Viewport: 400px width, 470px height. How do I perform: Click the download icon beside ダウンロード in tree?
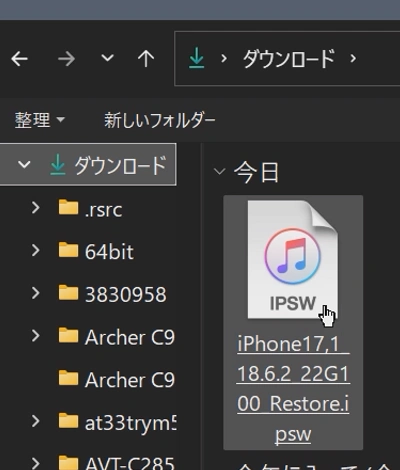coord(57,164)
